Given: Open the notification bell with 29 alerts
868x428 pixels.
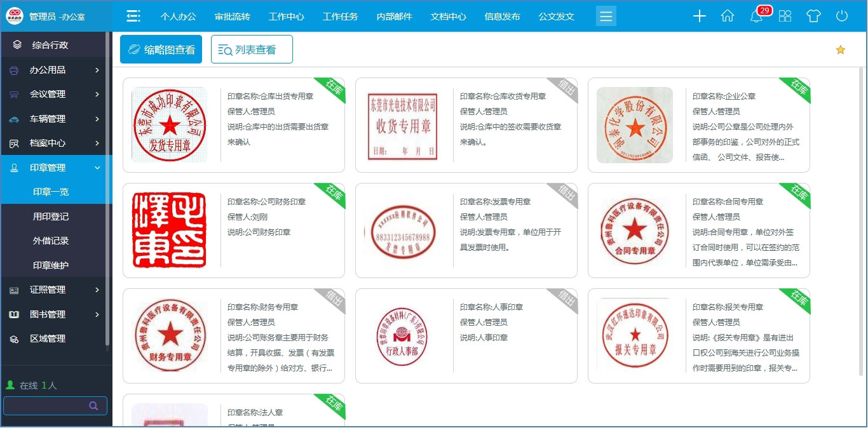Looking at the screenshot, I should (756, 17).
